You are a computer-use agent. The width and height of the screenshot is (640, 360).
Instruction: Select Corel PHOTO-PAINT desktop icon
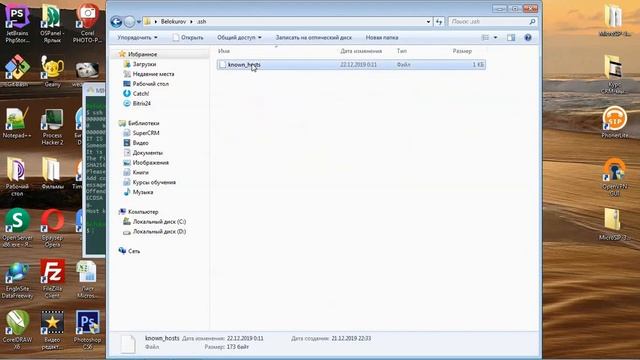(x=87, y=24)
